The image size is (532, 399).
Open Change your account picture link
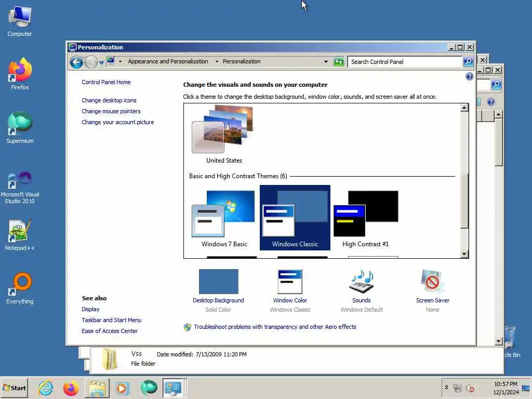[x=117, y=122]
